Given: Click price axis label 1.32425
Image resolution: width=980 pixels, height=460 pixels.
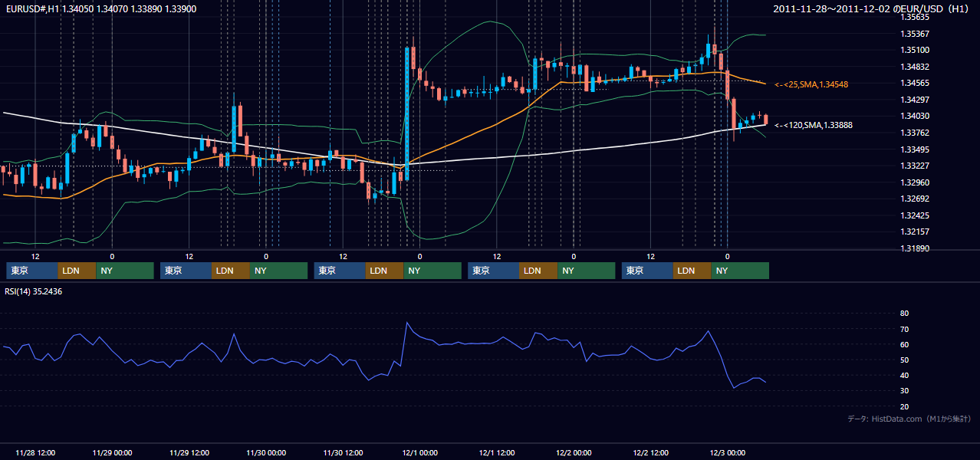Looking at the screenshot, I should pos(914,215).
